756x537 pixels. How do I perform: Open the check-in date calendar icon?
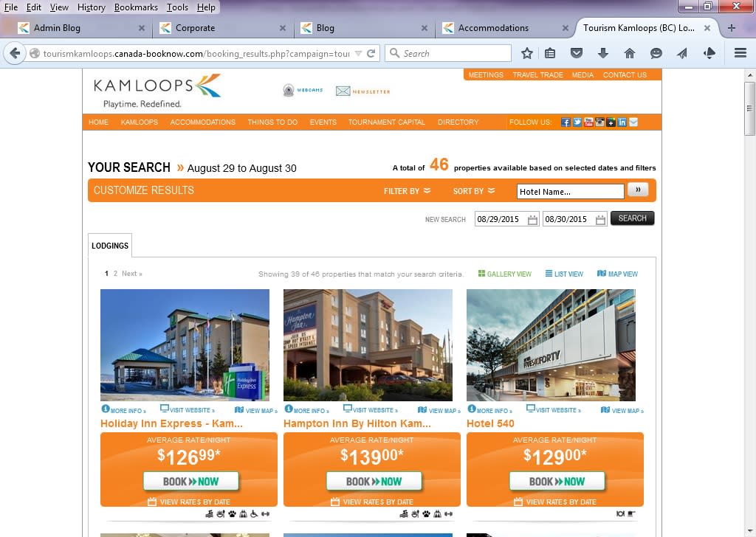(x=532, y=220)
